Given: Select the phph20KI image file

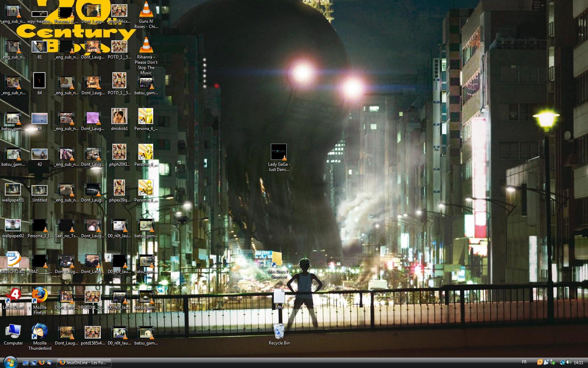Looking at the screenshot, I should click(119, 156).
